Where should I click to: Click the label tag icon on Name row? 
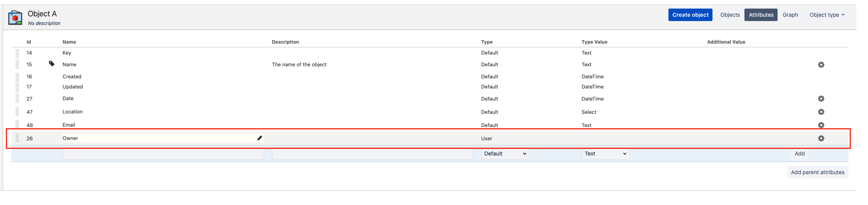51,64
